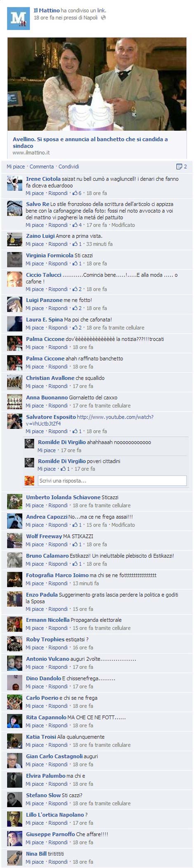Open Nina Bill's profile picture
Image resolution: width=194 pixels, height=868 pixels.
14,857
